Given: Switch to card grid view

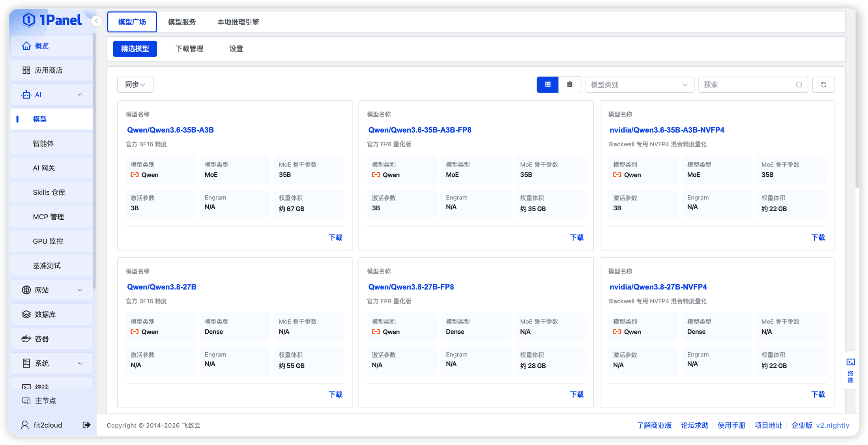Looking at the screenshot, I should click(548, 84).
